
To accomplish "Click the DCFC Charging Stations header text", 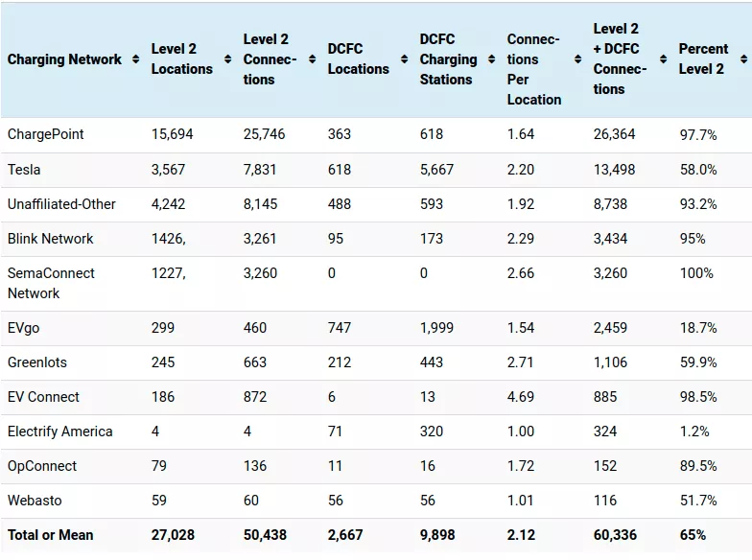I will click(449, 59).
